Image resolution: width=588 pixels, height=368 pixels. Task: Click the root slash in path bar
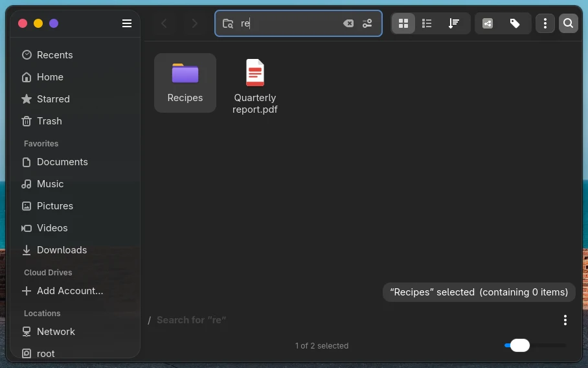click(x=149, y=320)
